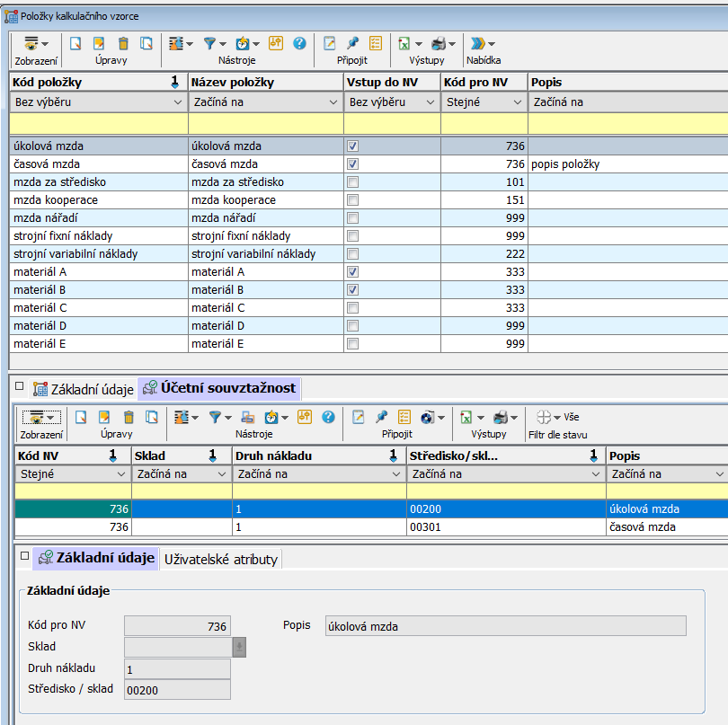
Task: Open Sklad column filter dropdown Začíná na
Action: 182,474
